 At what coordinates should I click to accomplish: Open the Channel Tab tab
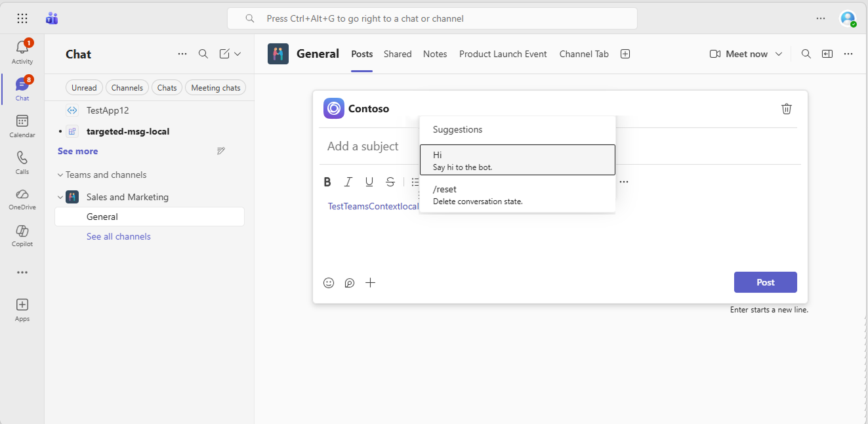[584, 54]
